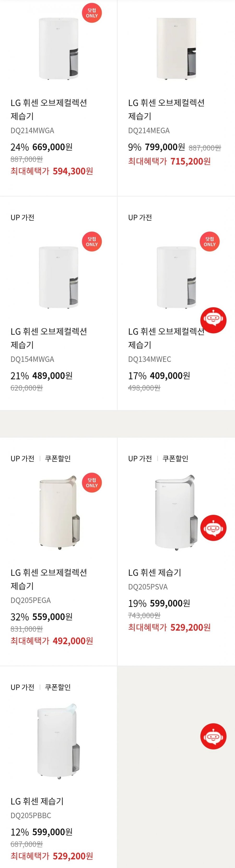View the DQ214MWGA white dehumidifier photo

pyautogui.click(x=58, y=49)
